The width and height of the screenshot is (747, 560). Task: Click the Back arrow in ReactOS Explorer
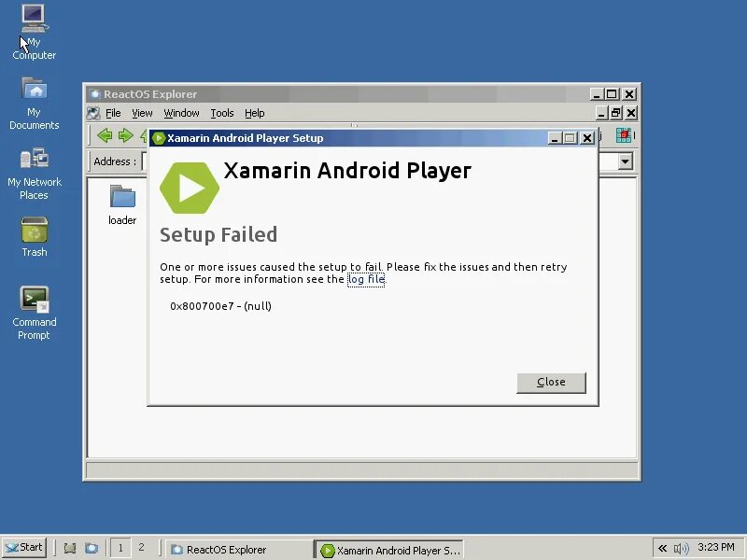[x=105, y=135]
